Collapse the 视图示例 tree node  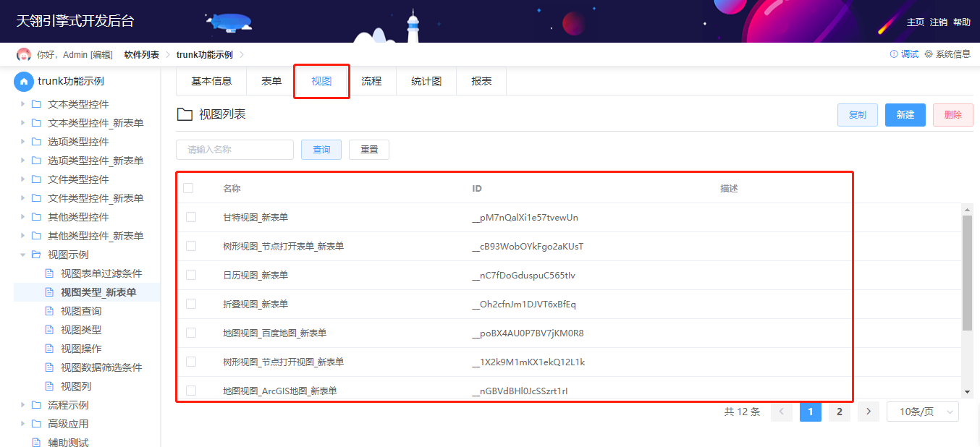[x=23, y=255]
